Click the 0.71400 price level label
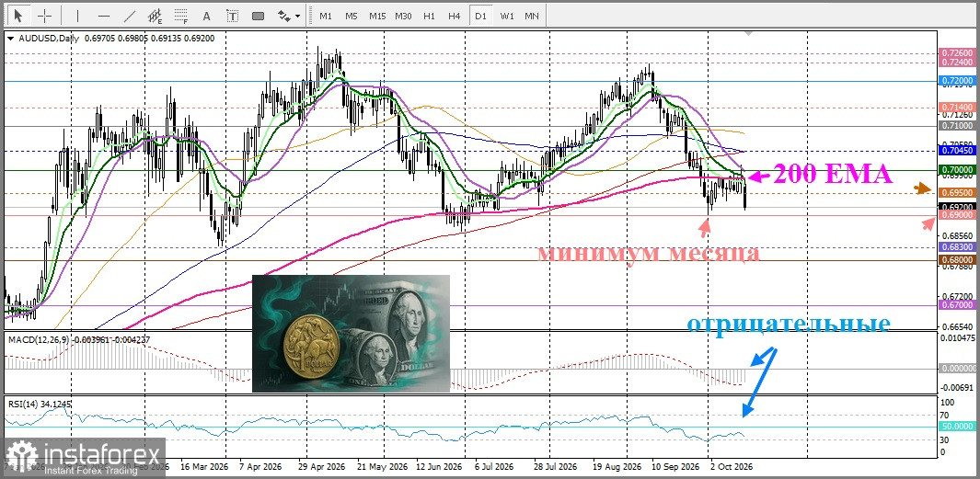980x479 pixels. click(x=958, y=108)
